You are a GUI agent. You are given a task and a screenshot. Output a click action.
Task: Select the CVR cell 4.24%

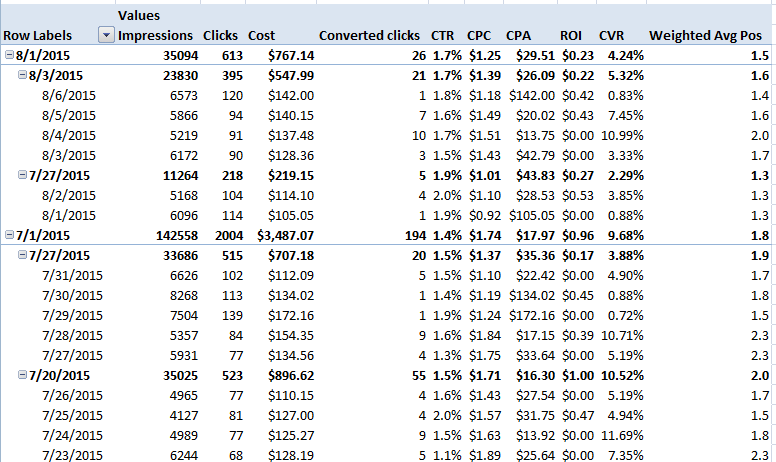626,55
